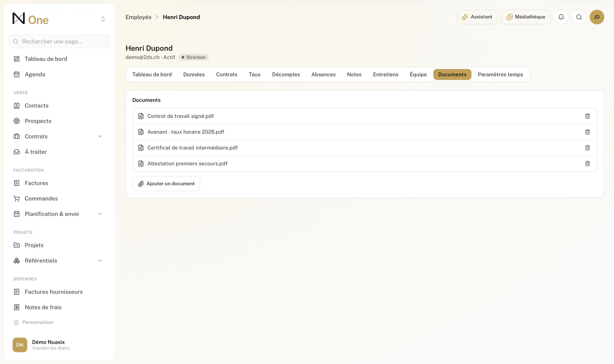Viewport: 614px width, 364px height.
Task: Open Attestation premiers secours.pdf file
Action: pos(187,164)
